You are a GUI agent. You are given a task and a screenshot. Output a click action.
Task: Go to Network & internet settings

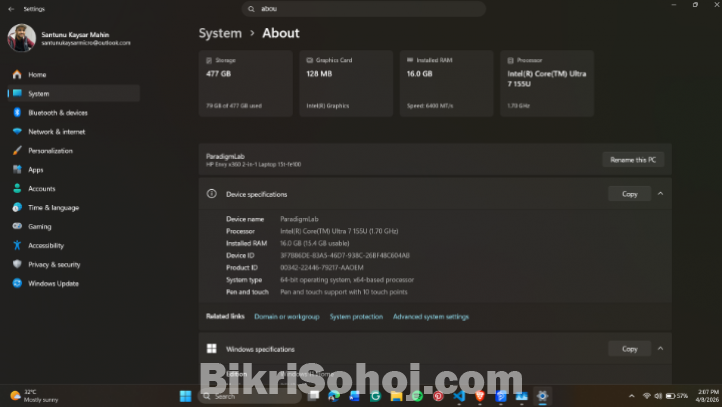click(x=56, y=131)
